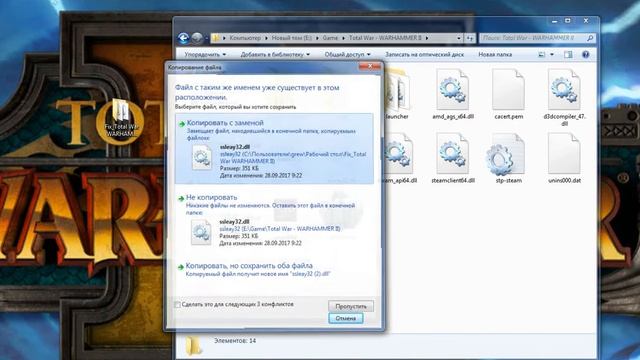The height and width of the screenshot is (360, 640).
Task: Click the amd_ags_x64.dll file name label
Action: tap(453, 116)
